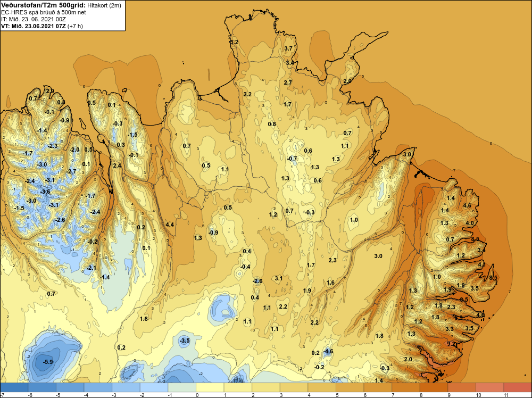This screenshot has width=532, height=398.
Task: Click the legend swatch between 10 and 11
Action: coord(490,387)
